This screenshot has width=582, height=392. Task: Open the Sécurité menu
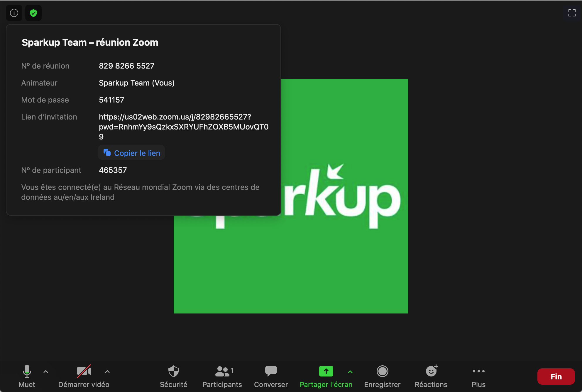click(x=174, y=376)
